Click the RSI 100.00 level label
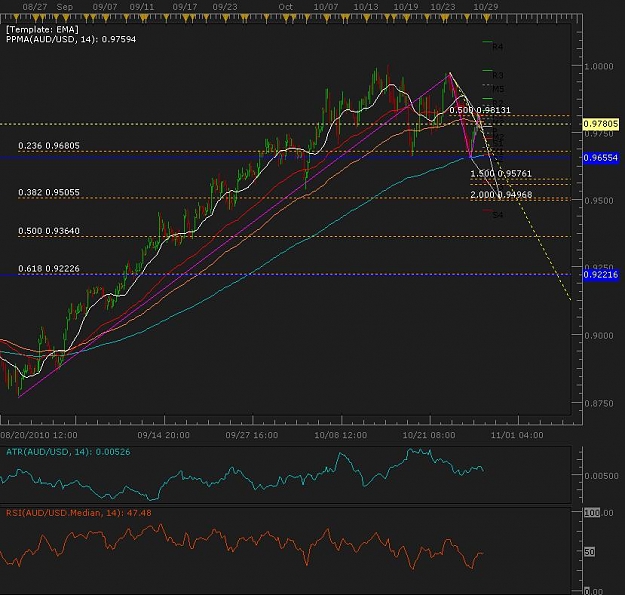 (x=599, y=513)
